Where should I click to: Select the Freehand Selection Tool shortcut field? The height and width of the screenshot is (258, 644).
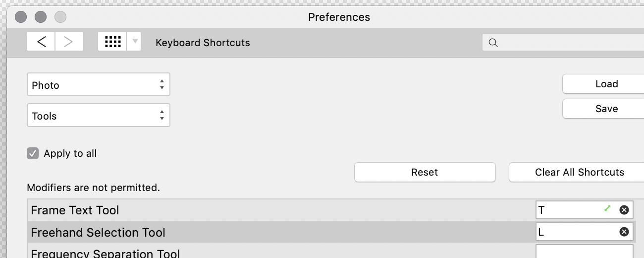point(585,232)
